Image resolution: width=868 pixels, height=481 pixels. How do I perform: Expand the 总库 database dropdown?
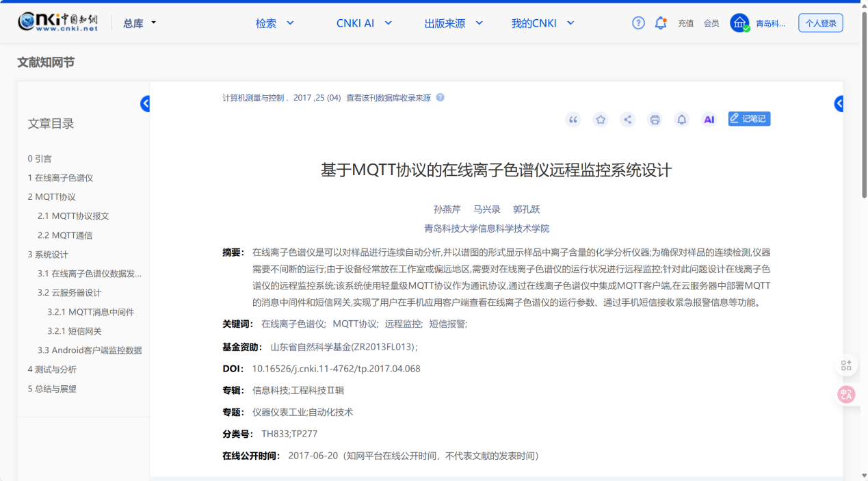(x=140, y=23)
